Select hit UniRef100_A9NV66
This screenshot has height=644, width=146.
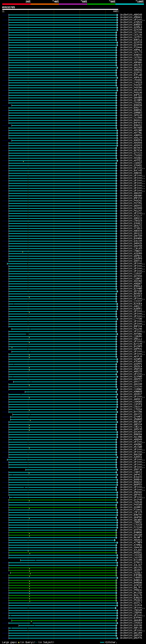[x=131, y=70]
